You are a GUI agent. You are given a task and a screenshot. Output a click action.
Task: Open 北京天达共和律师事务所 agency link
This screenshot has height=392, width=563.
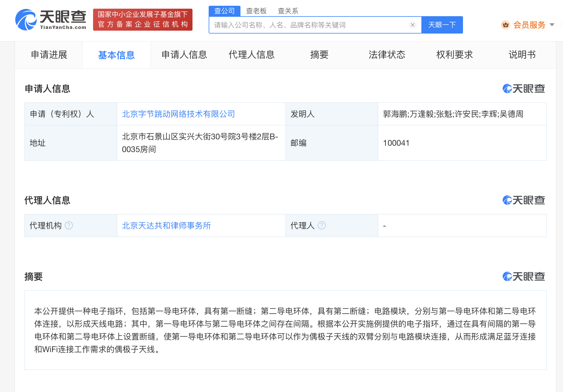click(x=166, y=225)
